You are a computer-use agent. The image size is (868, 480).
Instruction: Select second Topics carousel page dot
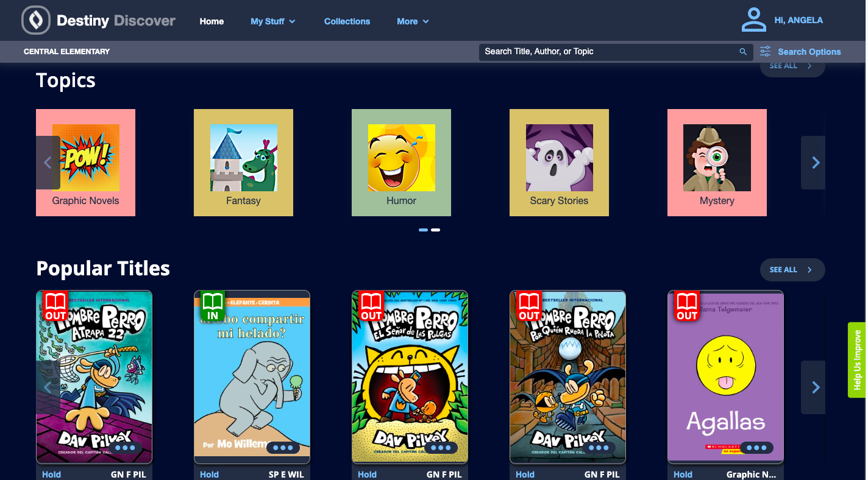pyautogui.click(x=435, y=230)
